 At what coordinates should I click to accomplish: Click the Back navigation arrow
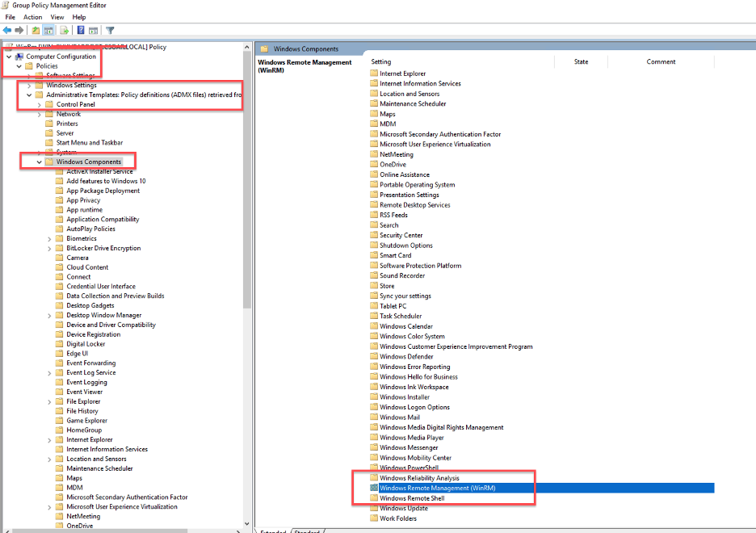click(x=6, y=30)
